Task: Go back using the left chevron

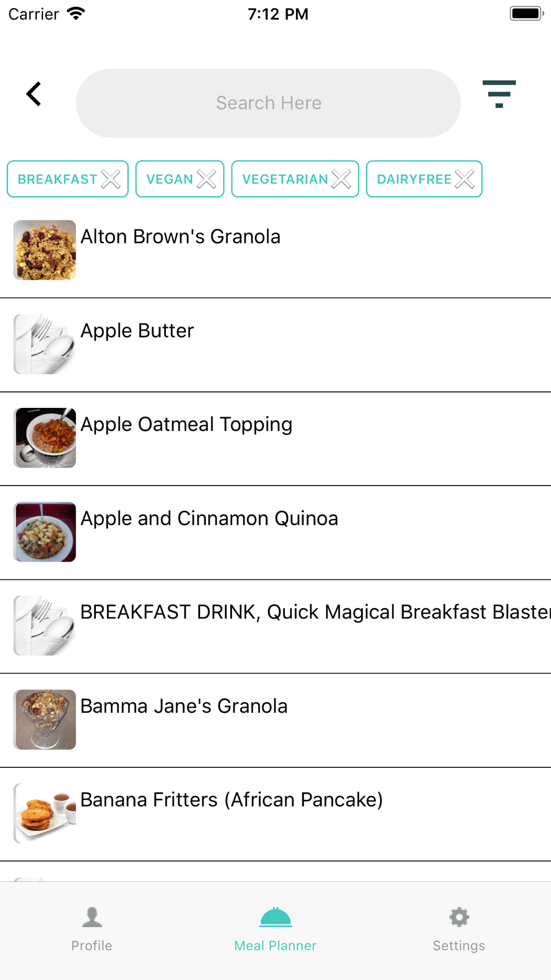Action: tap(34, 94)
